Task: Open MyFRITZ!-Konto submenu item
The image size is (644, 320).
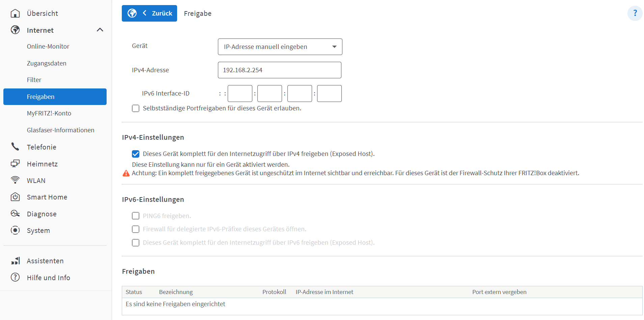Action: [49, 113]
